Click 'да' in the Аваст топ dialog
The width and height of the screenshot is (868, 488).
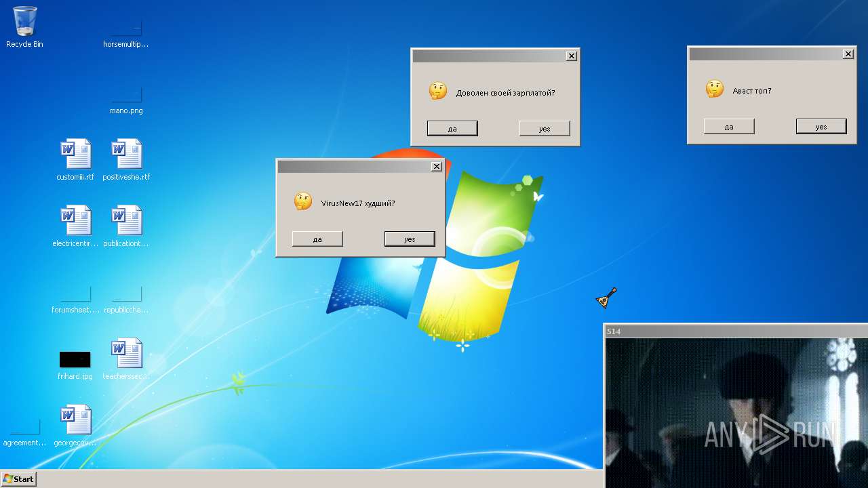pos(729,127)
